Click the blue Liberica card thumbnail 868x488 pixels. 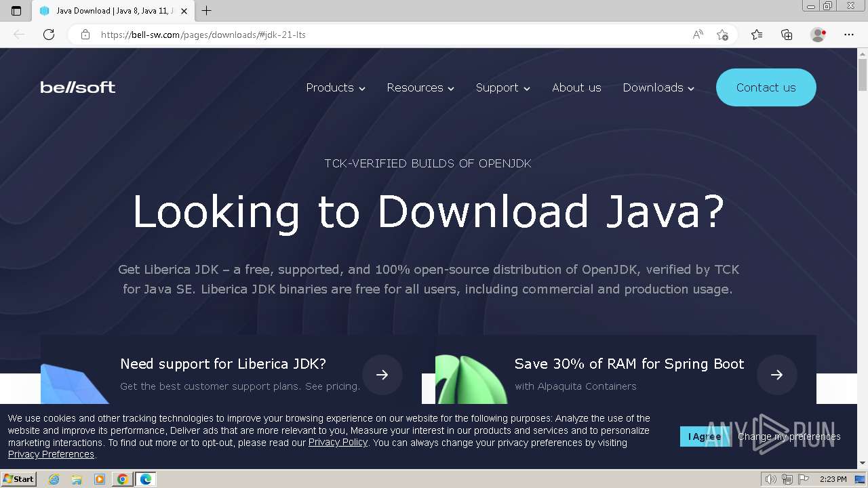[75, 384]
